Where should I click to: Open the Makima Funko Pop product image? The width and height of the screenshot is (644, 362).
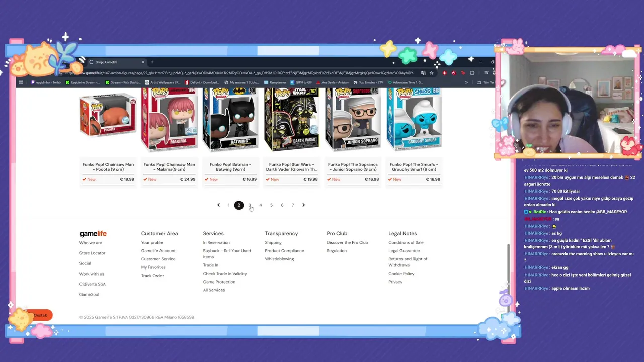170,120
